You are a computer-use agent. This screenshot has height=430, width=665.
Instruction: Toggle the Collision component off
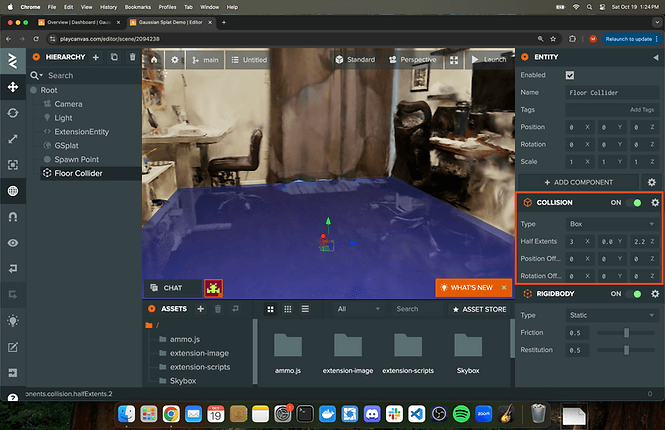coord(635,203)
